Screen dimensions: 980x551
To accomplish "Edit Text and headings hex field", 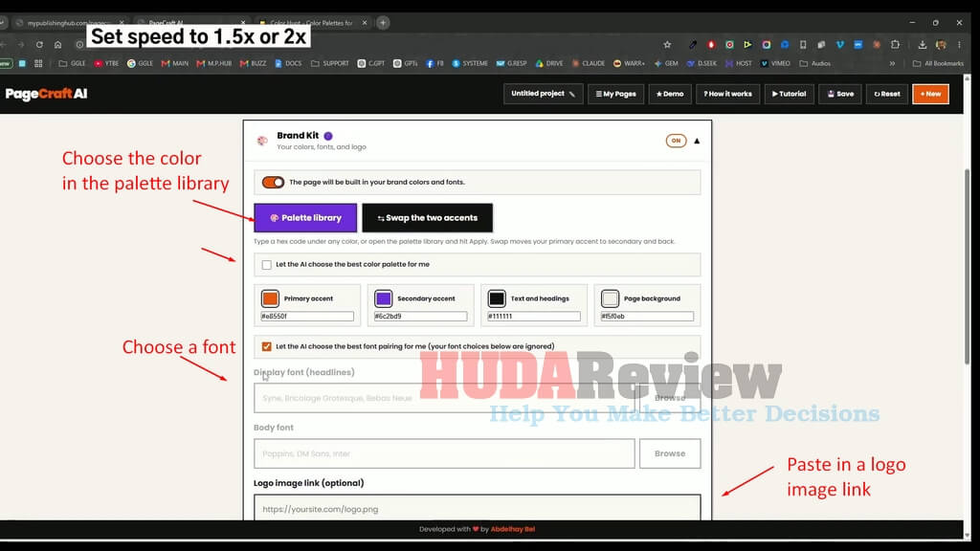I will 534,317.
